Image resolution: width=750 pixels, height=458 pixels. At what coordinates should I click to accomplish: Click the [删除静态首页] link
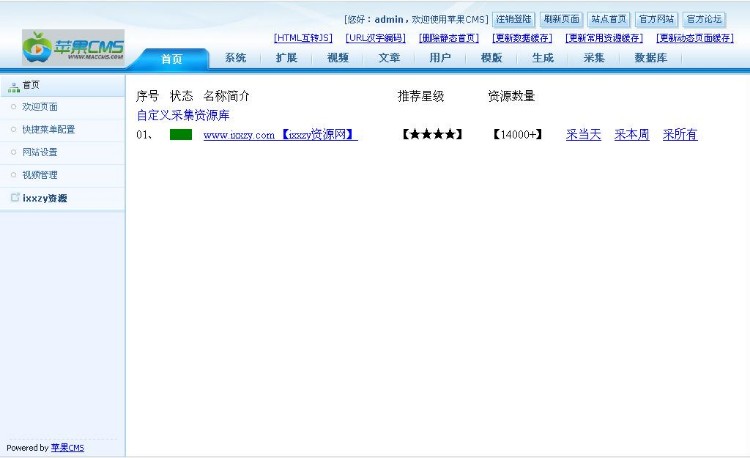pos(449,38)
